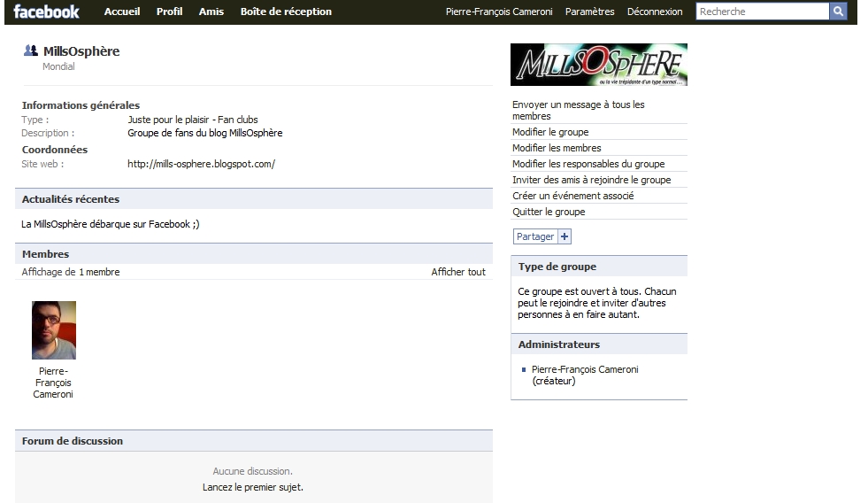The width and height of the screenshot is (868, 503).
Task: Click Modifier les responsables du groupe
Action: 588,164
